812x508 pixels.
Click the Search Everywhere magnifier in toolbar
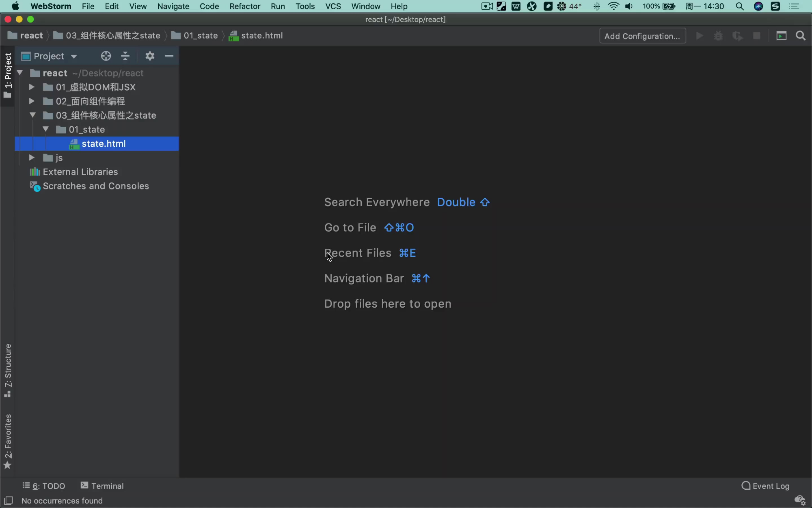click(800, 36)
